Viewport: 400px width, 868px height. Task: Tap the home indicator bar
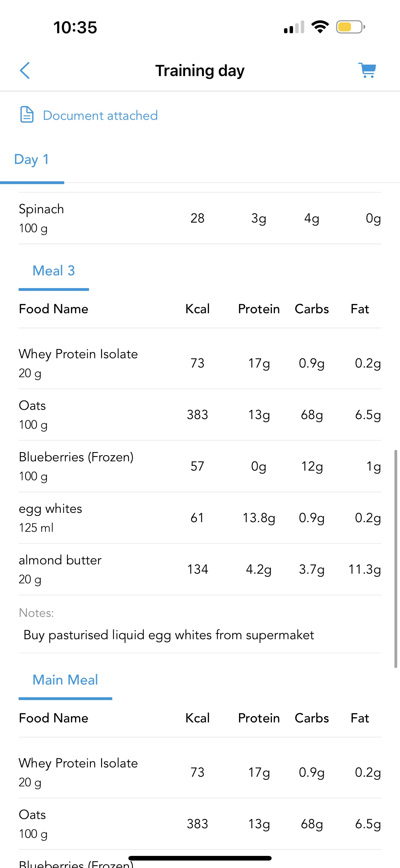click(x=200, y=858)
